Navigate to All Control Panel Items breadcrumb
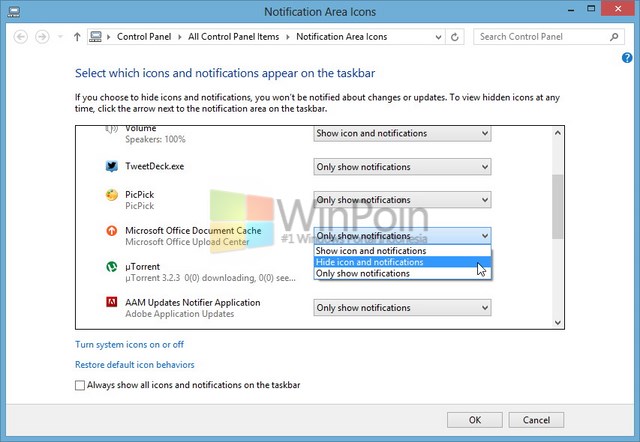640x442 pixels. pos(233,37)
